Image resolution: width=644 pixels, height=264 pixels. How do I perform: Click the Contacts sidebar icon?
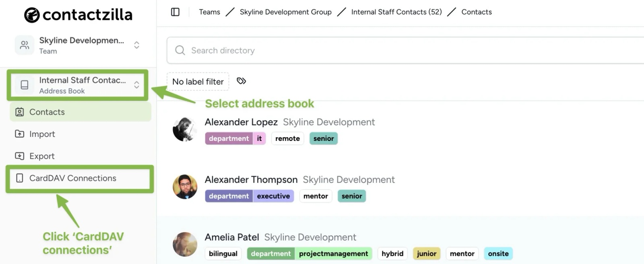point(19,112)
